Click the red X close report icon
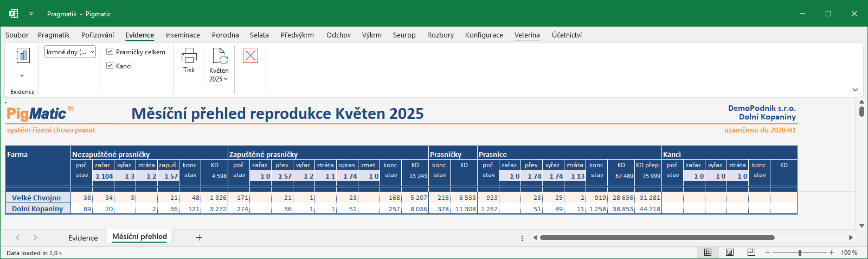 point(250,55)
